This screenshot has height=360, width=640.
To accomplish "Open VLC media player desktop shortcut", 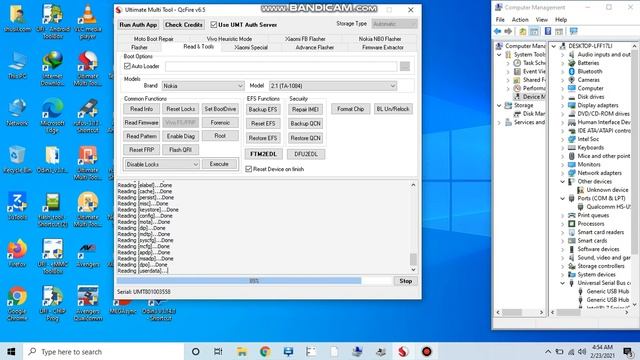I will coord(88,21).
